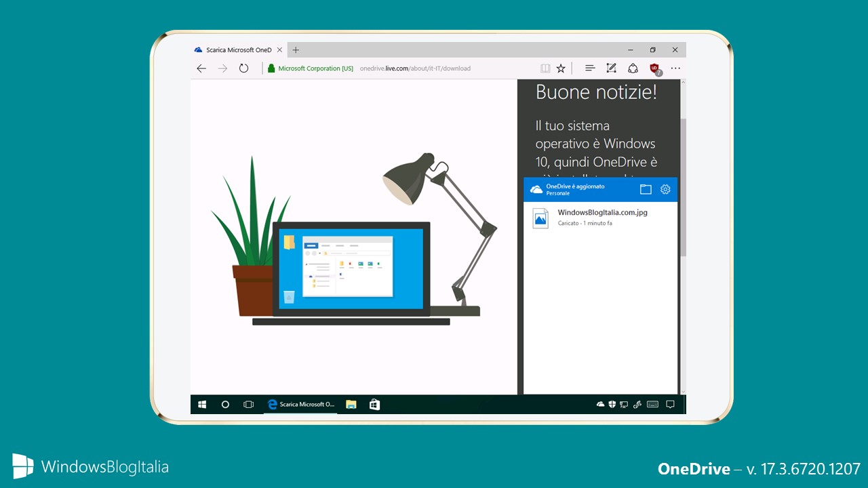Image resolution: width=868 pixels, height=488 pixels.
Task: Focus the address bar URL onedrive.live.com
Action: click(x=415, y=68)
